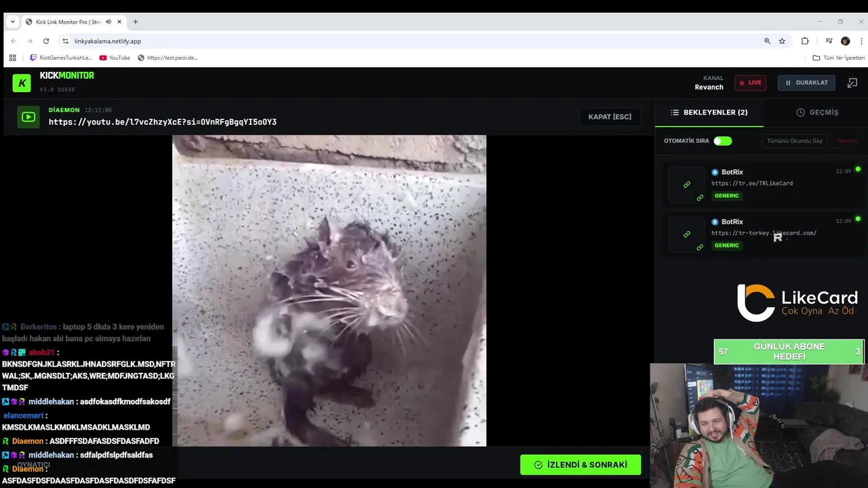
Task: Click the green video player icon beside Diaemon
Action: pos(28,117)
